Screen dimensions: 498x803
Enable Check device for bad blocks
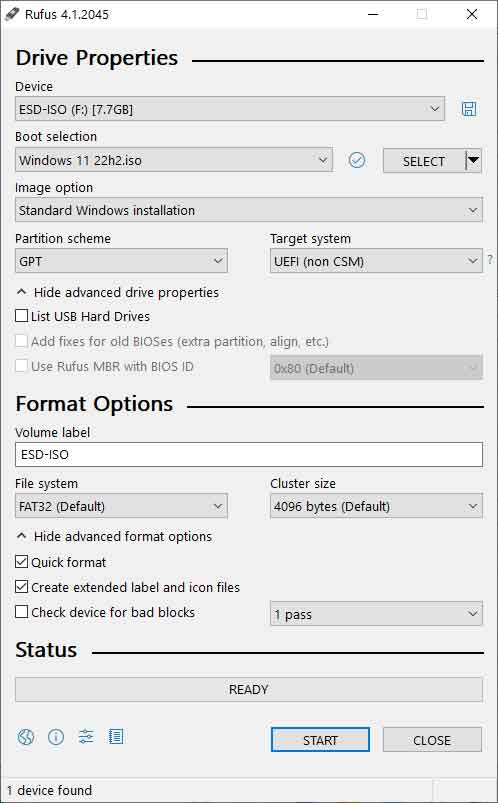click(x=21, y=612)
